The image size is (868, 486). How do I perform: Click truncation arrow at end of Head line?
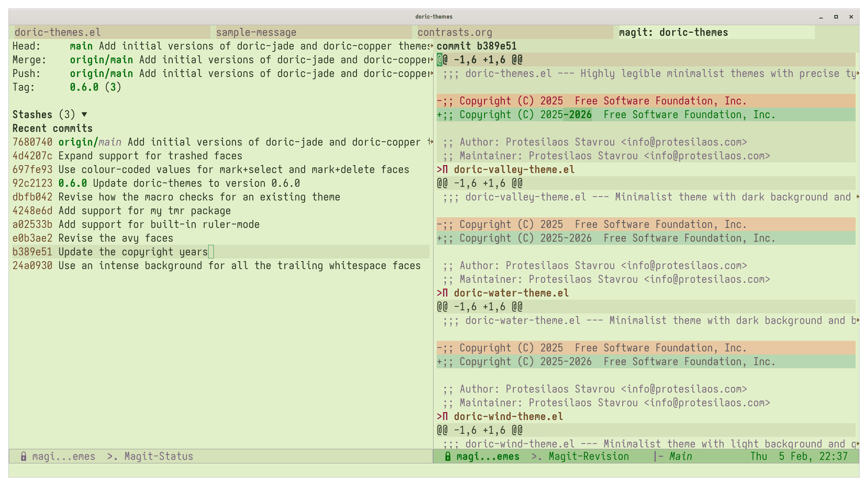[431, 46]
